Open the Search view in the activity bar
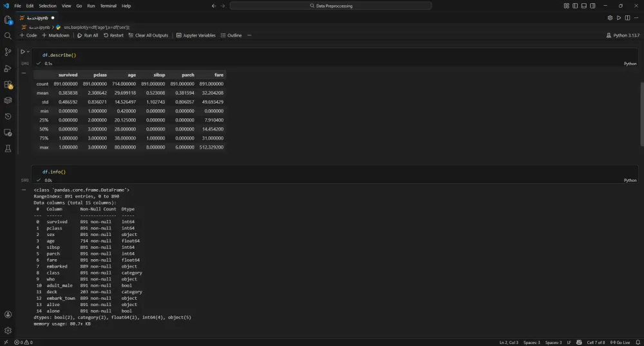Viewport: 644px width, 346px height. coord(8,36)
